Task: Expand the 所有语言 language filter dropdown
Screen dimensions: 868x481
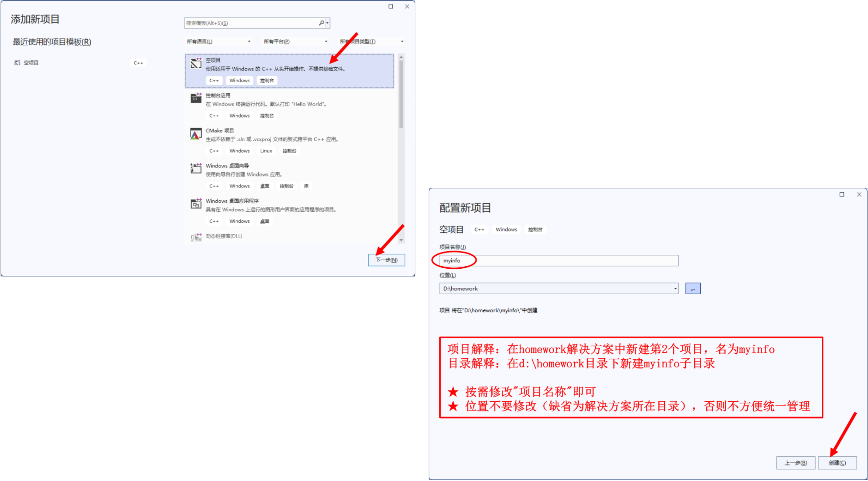Action: point(218,41)
